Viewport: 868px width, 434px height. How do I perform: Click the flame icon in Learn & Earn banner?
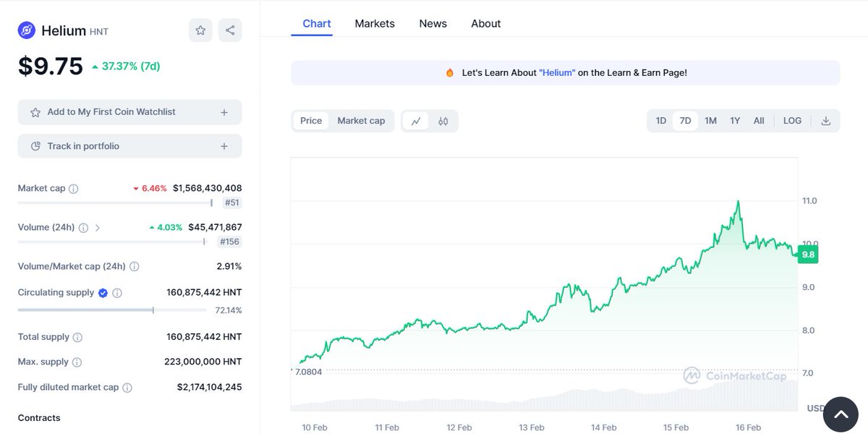tap(450, 73)
